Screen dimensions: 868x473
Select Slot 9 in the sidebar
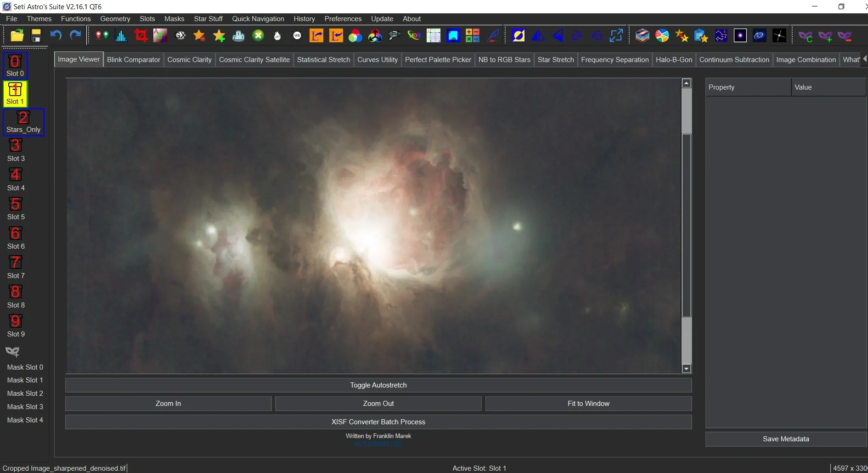(x=16, y=326)
